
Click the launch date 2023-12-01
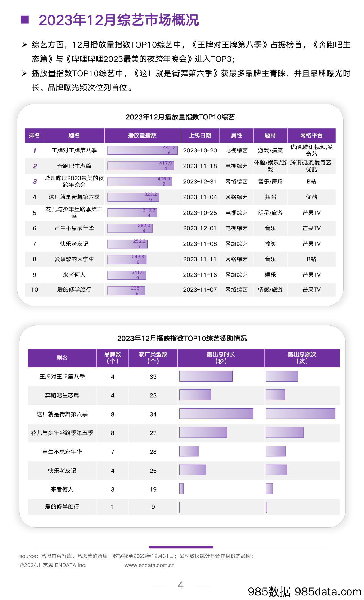(200, 228)
